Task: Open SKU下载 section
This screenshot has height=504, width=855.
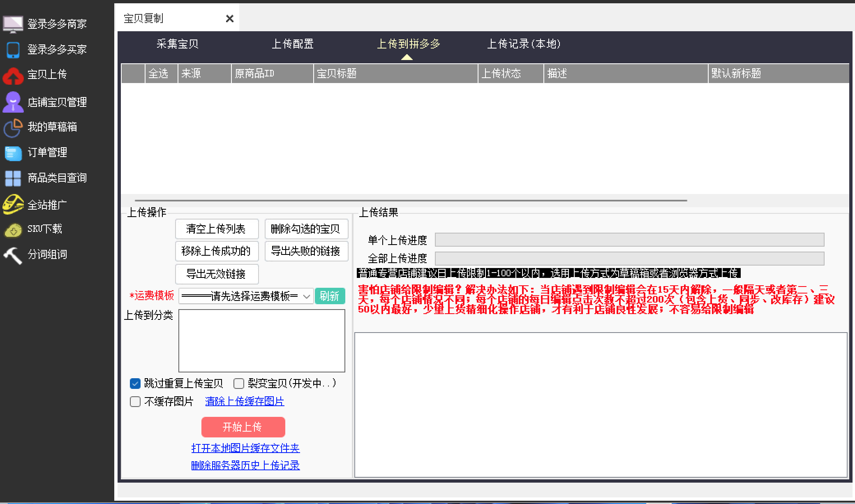Action: [45, 229]
